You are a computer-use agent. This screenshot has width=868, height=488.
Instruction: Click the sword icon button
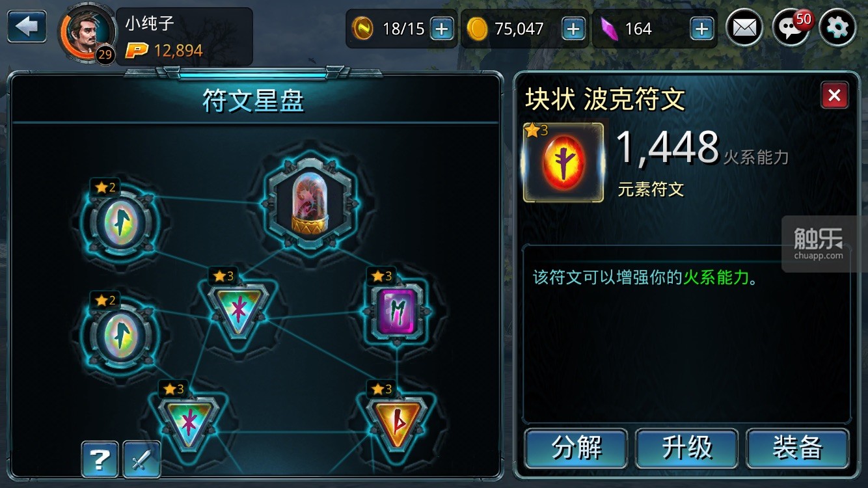click(141, 459)
